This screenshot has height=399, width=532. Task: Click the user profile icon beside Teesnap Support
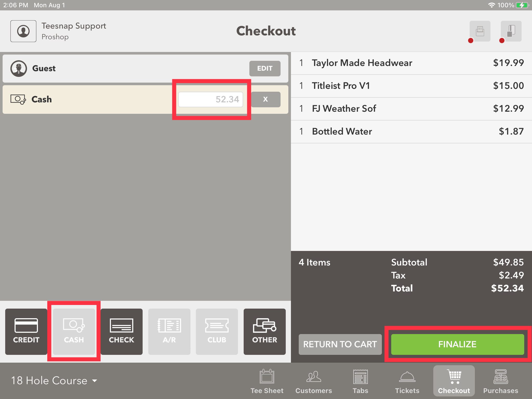(x=23, y=31)
